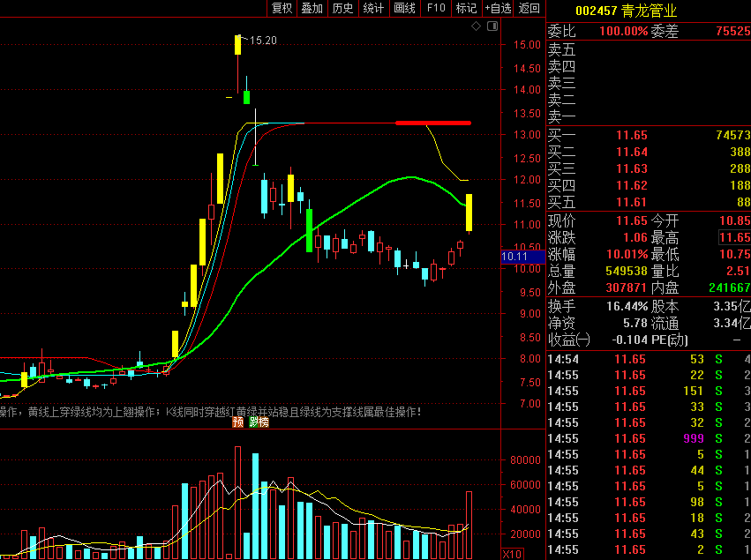Click the diamond icon above the chart

(x=476, y=26)
